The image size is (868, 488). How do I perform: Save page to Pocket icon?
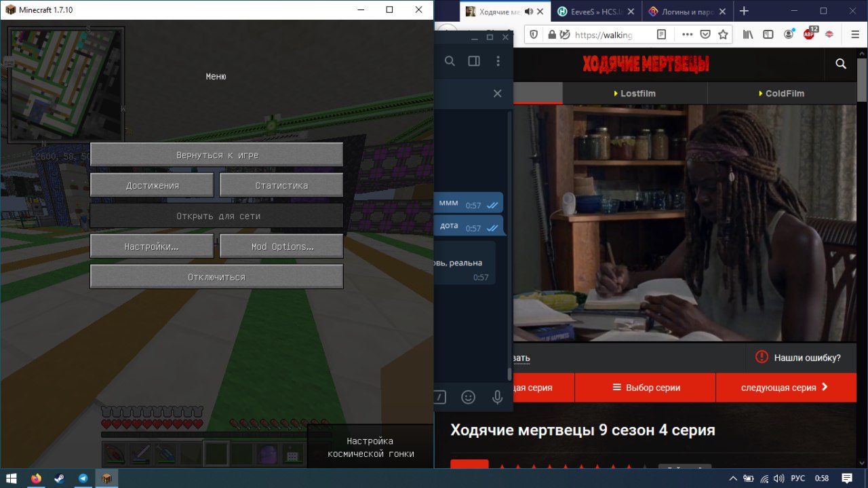pyautogui.click(x=705, y=35)
